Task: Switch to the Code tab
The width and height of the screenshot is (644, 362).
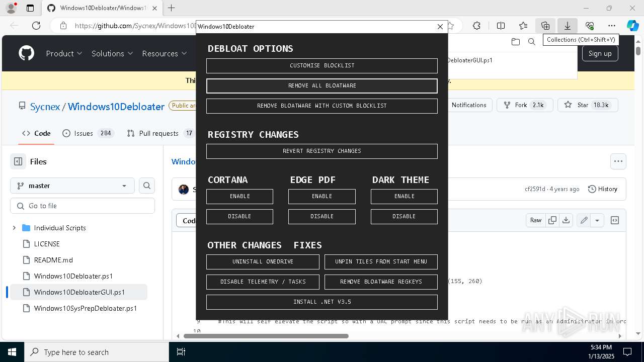Action: pos(36,133)
